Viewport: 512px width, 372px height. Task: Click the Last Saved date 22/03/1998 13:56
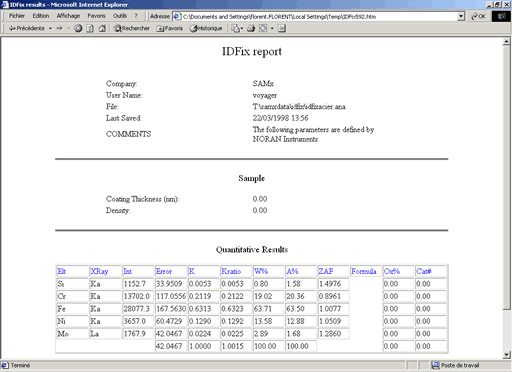click(x=280, y=118)
